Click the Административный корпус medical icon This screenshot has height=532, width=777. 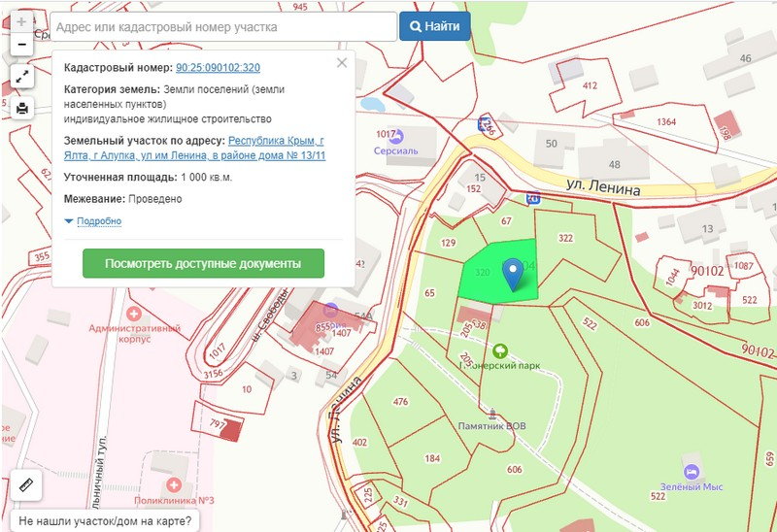(133, 314)
